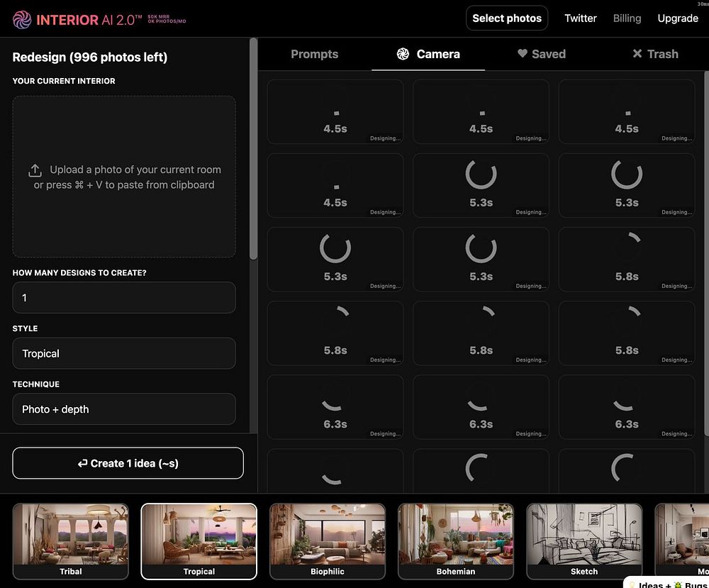Click the Create 1 idea button
The width and height of the screenshot is (709, 588).
(128, 463)
